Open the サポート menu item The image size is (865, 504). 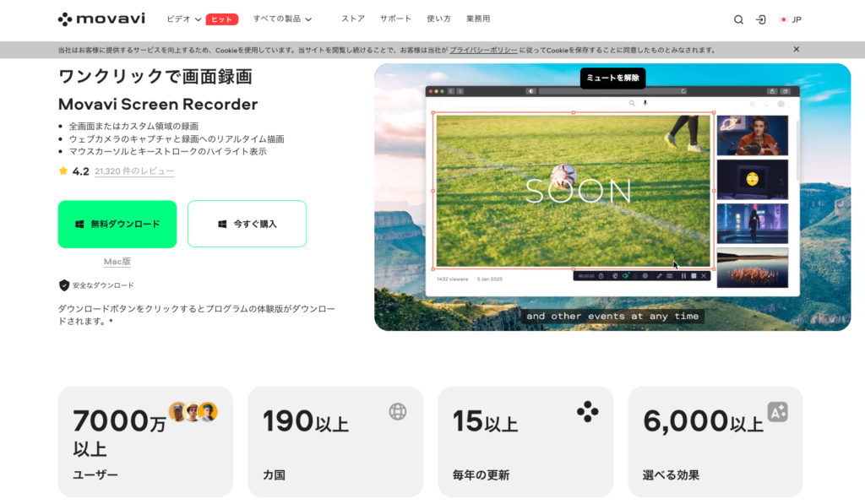pos(395,19)
